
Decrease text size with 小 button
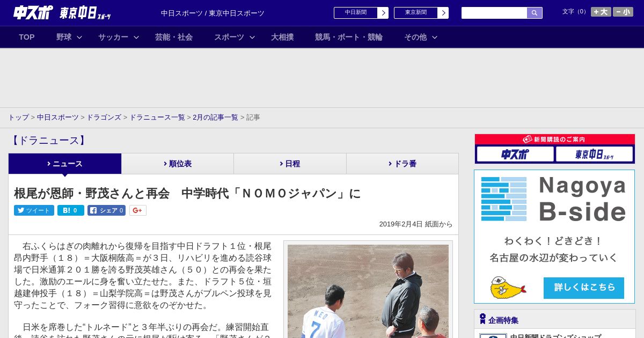point(623,12)
